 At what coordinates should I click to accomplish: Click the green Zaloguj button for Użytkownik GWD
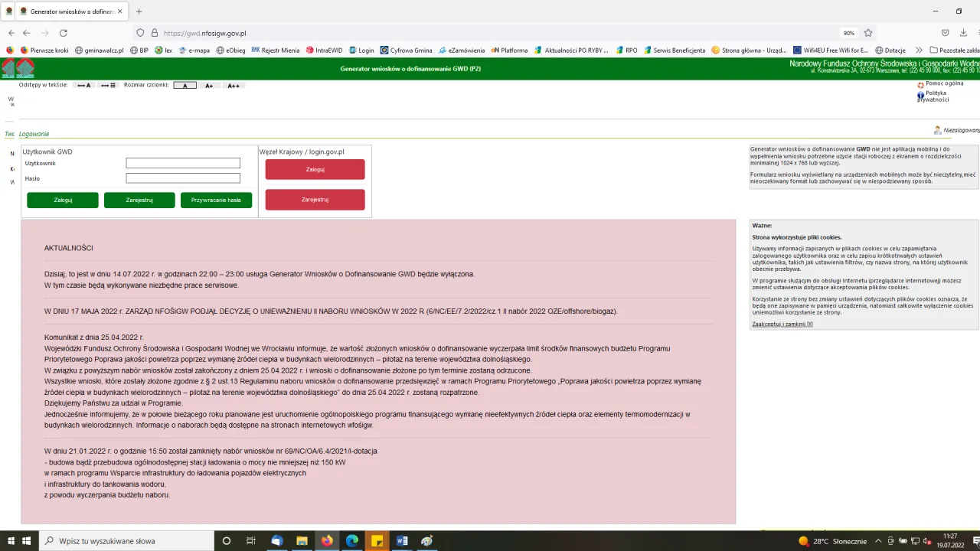click(x=62, y=200)
